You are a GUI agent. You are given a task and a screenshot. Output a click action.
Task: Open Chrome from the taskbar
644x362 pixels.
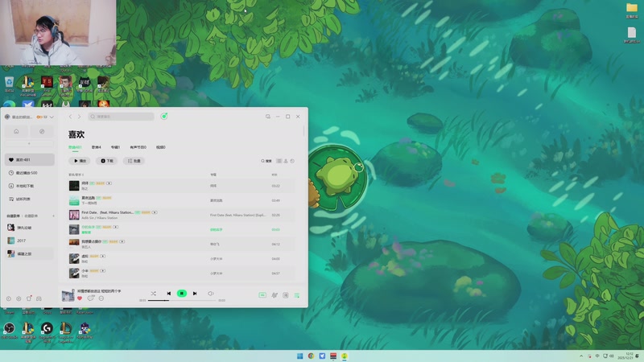coord(311,356)
